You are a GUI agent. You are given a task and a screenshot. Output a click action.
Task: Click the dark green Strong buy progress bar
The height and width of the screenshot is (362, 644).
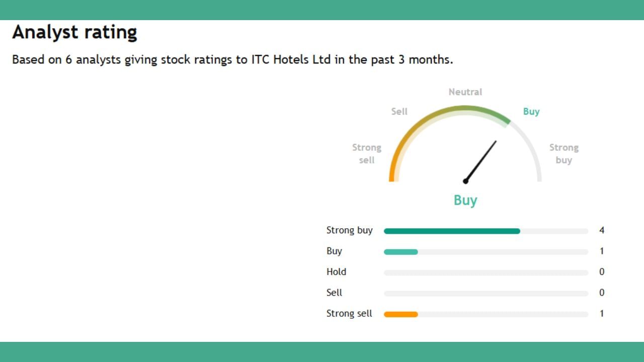click(x=452, y=231)
